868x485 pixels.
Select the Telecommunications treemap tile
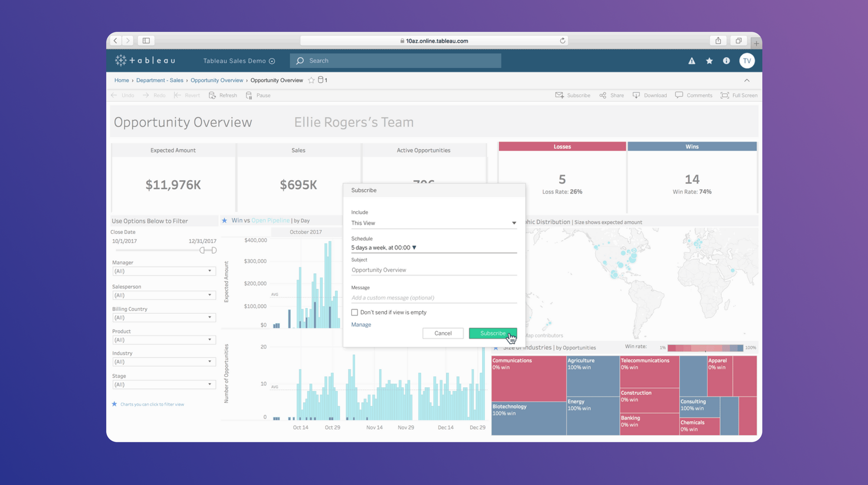coord(649,372)
